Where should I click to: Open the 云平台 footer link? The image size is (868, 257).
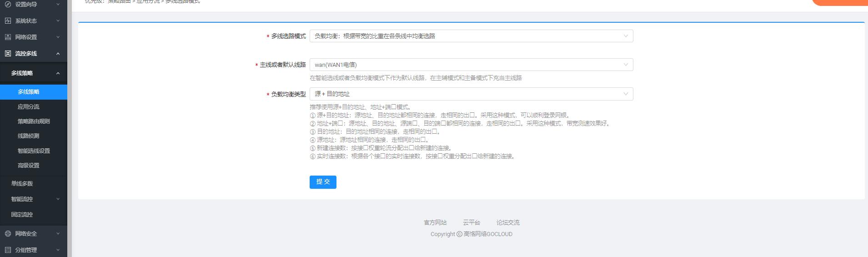[472, 223]
